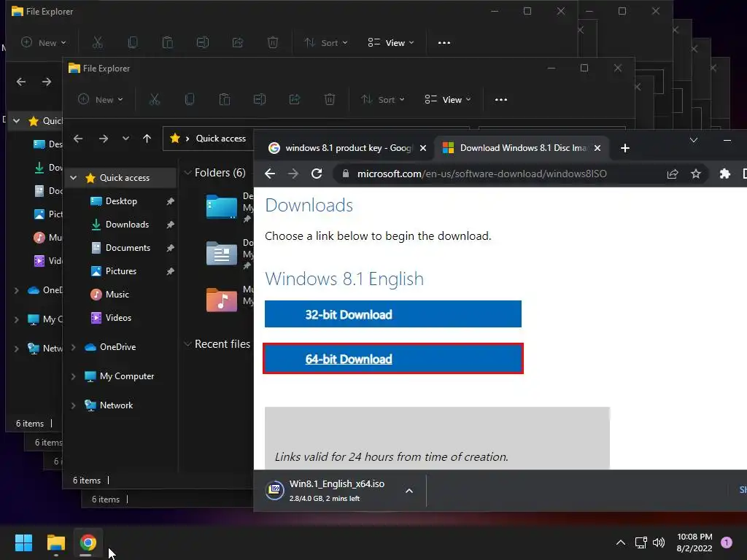This screenshot has height=560, width=747.
Task: Bookmark this page with the star icon
Action: point(695,174)
